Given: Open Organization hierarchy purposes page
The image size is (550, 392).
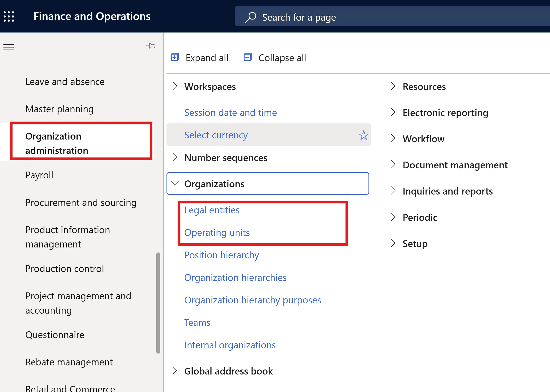Looking at the screenshot, I should (x=253, y=300).
